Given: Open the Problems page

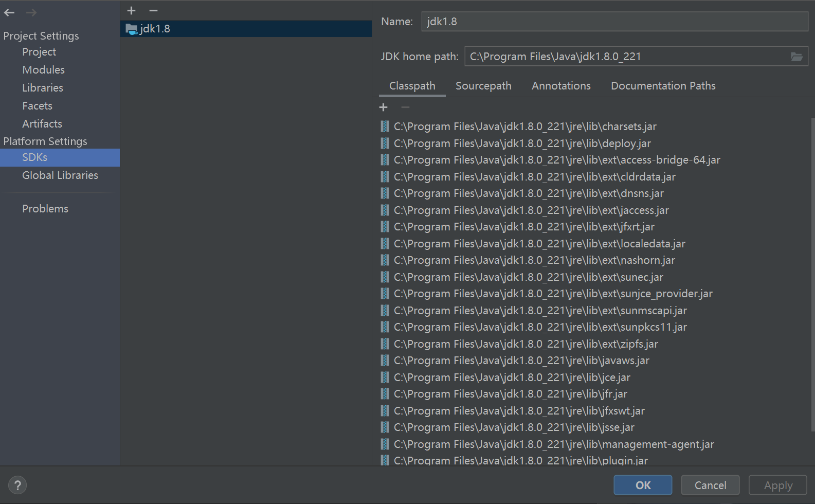Looking at the screenshot, I should 60,209.
